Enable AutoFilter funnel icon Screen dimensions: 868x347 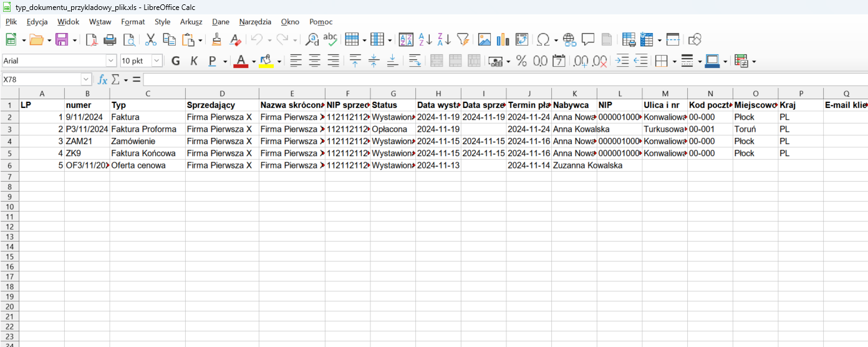[463, 40]
